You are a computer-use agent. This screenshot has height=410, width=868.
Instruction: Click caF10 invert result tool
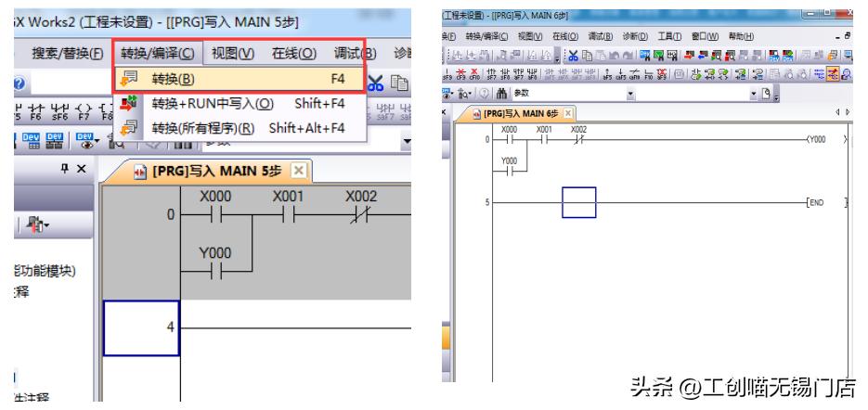click(635, 73)
